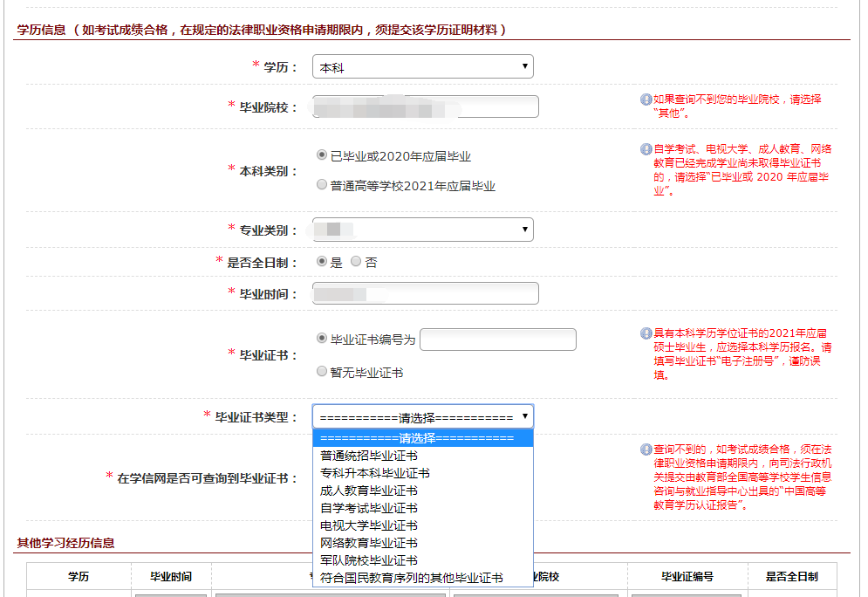Choose 否 for 是否全日制

tap(356, 261)
